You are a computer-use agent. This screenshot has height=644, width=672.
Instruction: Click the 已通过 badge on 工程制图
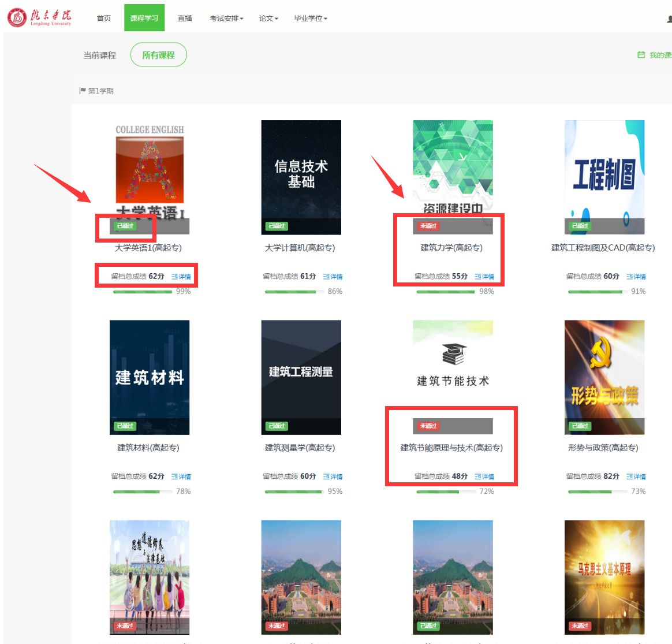click(x=580, y=226)
